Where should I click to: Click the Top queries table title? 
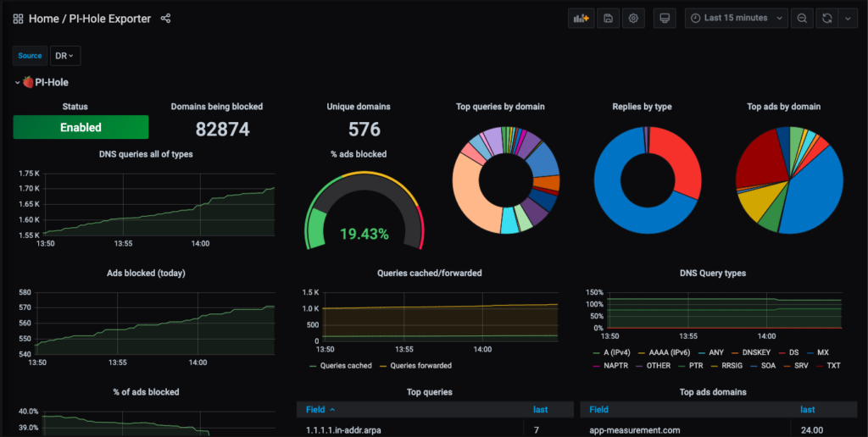[x=430, y=392]
